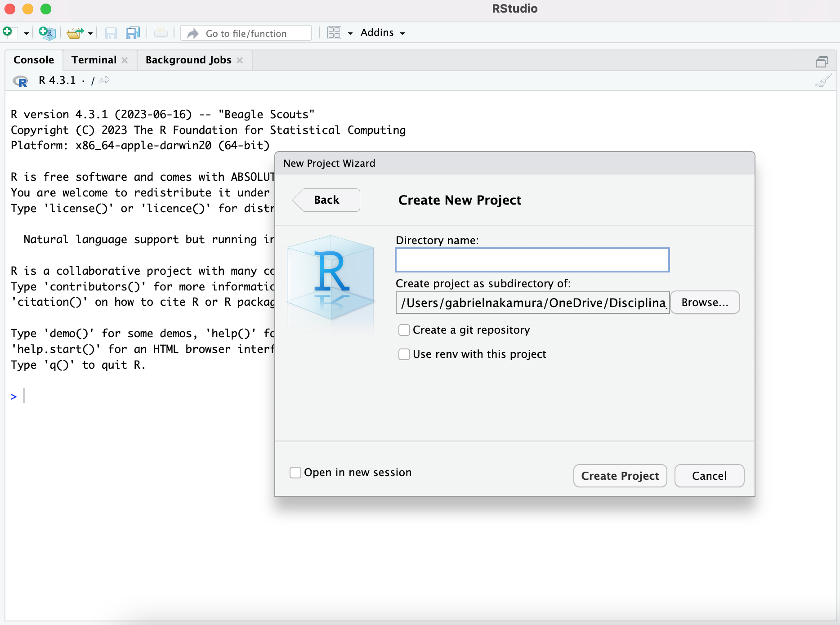
Task: Click the New Project Wizard title bar
Action: (514, 163)
